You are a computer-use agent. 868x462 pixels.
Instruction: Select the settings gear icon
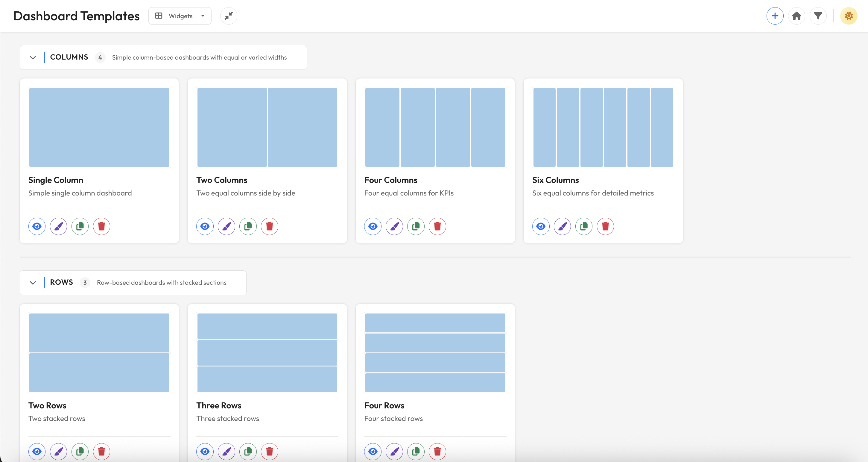point(849,16)
